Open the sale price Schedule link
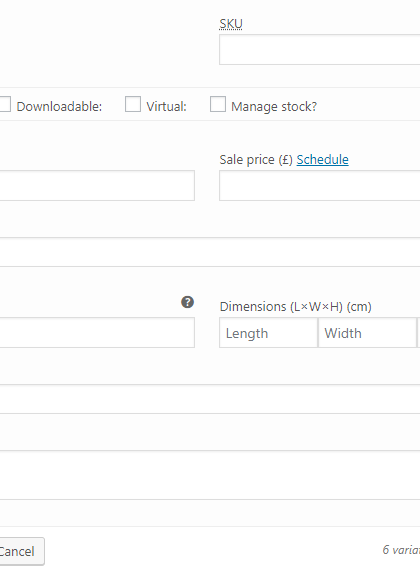 pos(322,160)
